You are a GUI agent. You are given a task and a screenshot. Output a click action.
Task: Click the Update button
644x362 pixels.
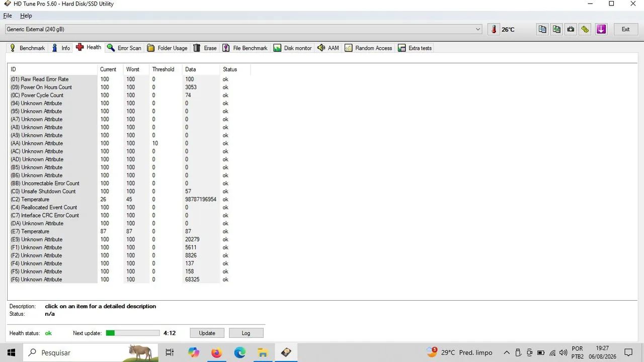[x=207, y=333]
